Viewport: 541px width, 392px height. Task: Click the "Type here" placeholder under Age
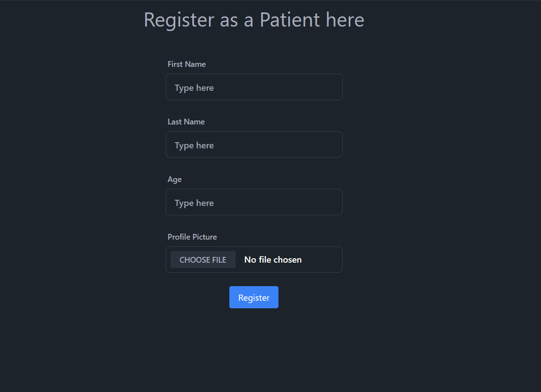coord(194,203)
